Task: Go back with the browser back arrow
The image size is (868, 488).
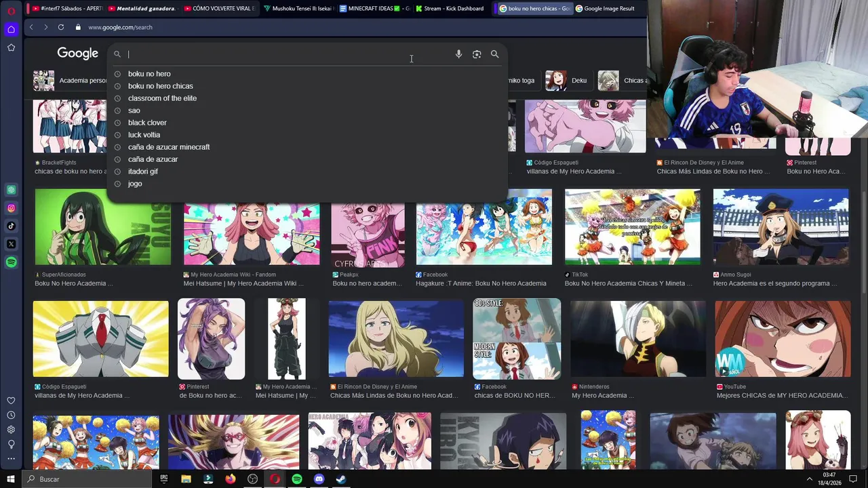Action: [x=31, y=27]
